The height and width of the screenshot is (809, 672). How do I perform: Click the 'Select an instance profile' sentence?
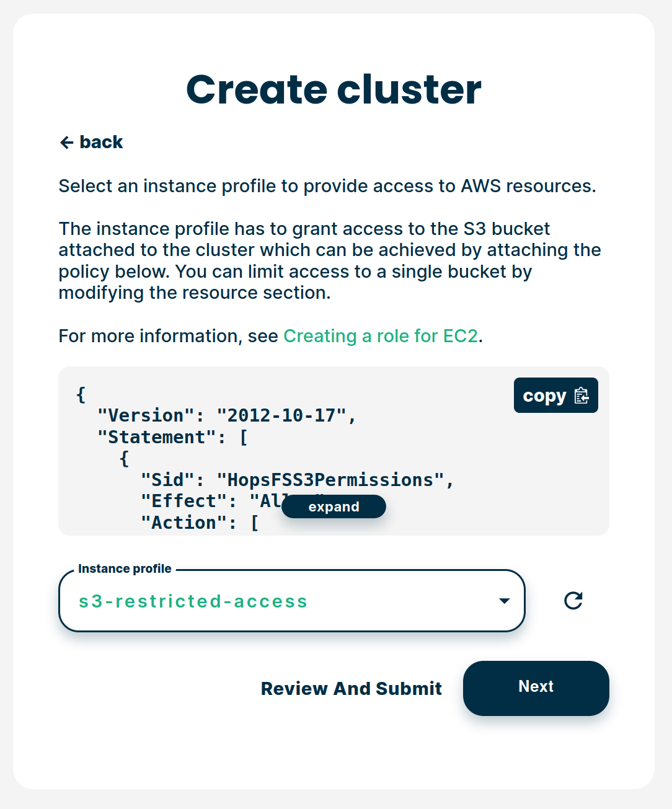pyautogui.click(x=327, y=186)
